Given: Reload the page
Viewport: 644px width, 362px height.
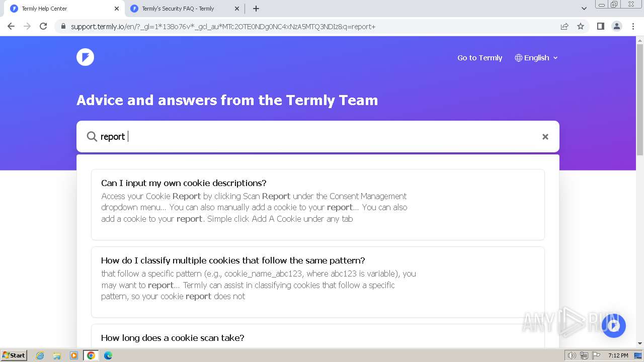Looking at the screenshot, I should (43, 26).
